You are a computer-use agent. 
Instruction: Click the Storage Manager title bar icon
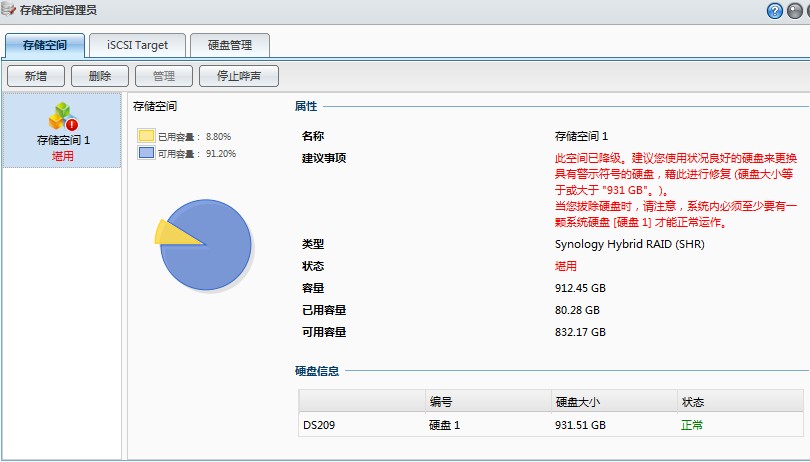11,11
